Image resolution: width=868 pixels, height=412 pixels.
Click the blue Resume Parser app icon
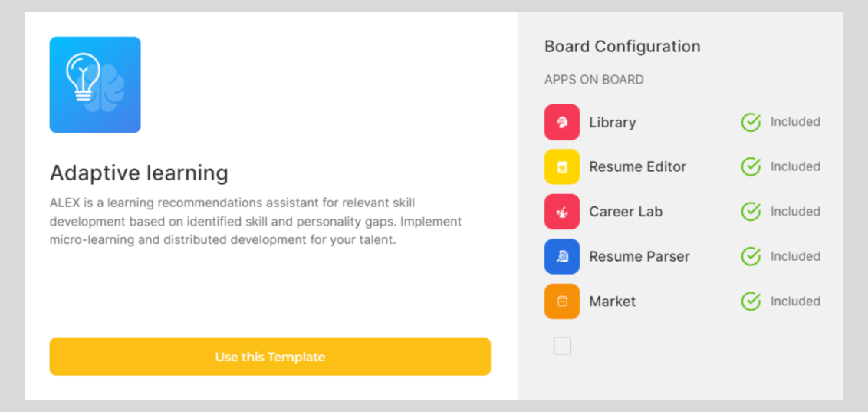coord(562,256)
